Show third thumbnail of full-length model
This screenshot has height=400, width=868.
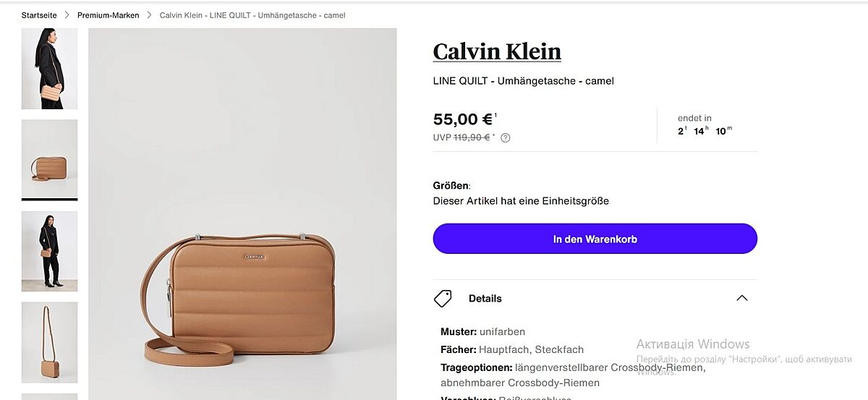[49, 251]
